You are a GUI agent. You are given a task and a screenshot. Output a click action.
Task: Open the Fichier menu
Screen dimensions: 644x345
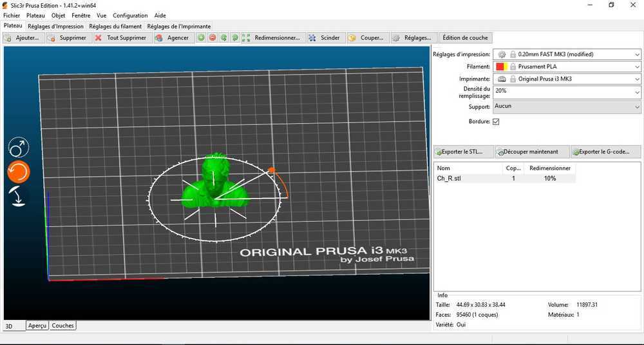(12, 15)
